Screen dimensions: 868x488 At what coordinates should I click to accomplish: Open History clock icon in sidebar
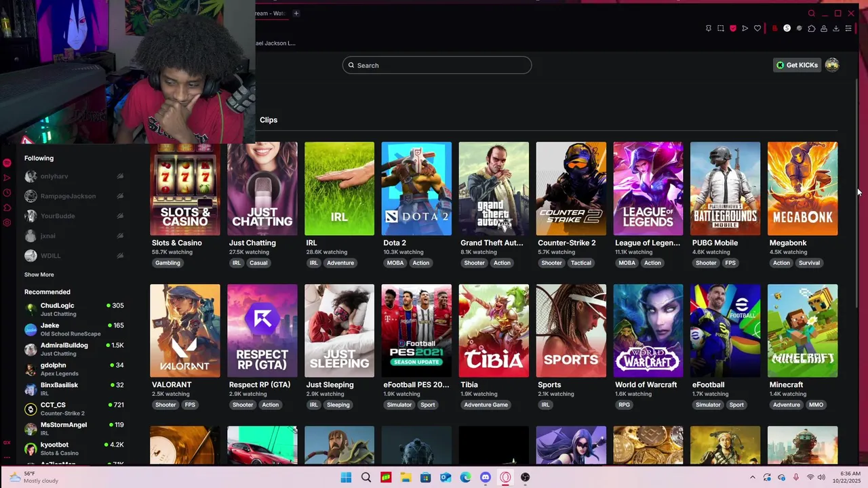click(x=7, y=192)
